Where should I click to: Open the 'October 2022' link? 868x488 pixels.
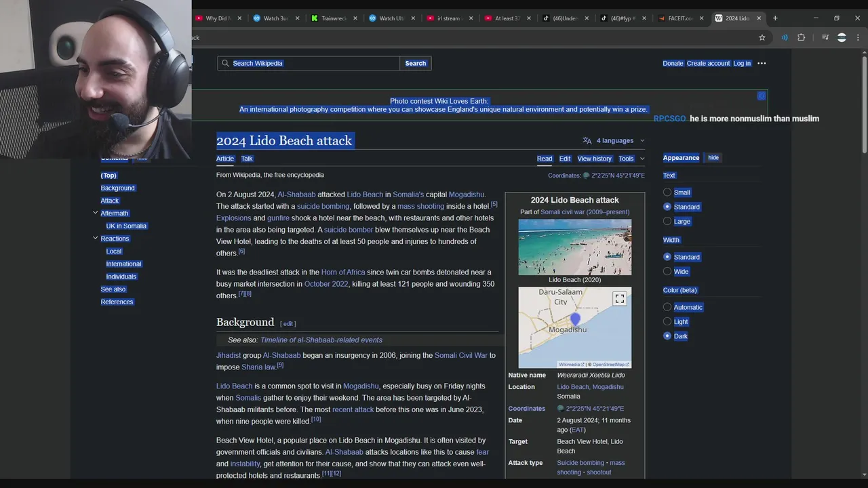click(326, 284)
